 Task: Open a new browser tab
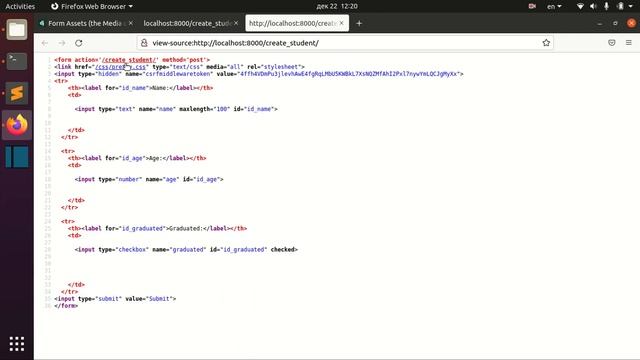pyautogui.click(x=359, y=23)
